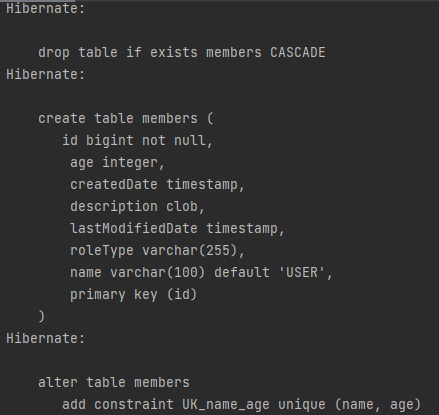439x415 pixels.
Task: Click the unique (name, age) text
Action: pos(350,405)
